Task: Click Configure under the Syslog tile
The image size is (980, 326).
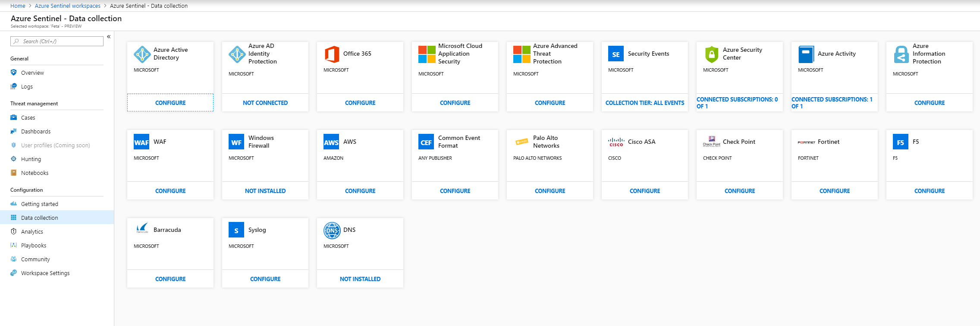Action: 265,279
